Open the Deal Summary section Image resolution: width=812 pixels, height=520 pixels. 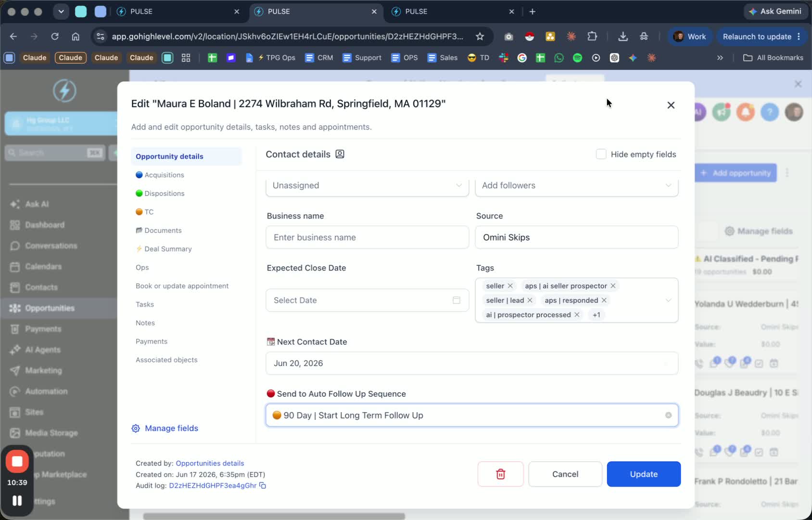(x=164, y=249)
